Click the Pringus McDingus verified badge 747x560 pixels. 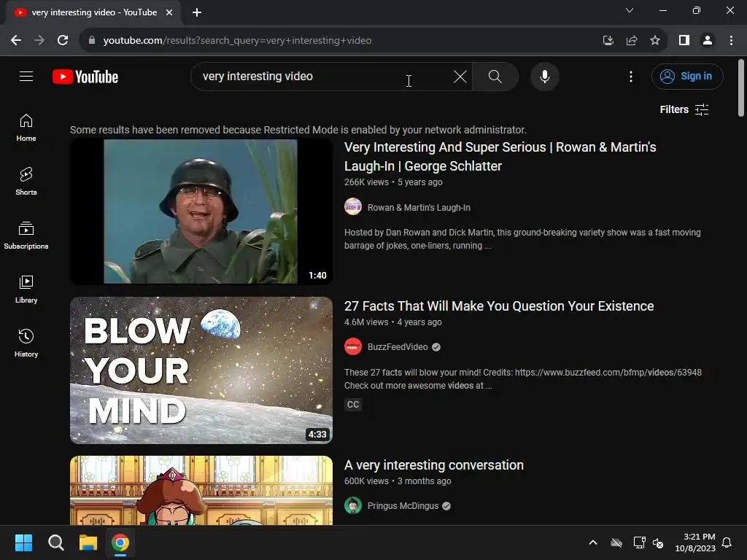(446, 506)
